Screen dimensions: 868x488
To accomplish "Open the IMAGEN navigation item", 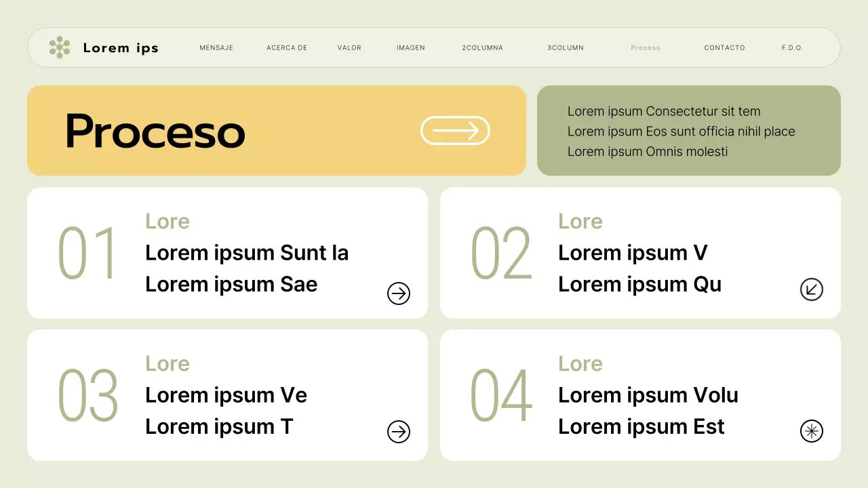I will click(x=411, y=48).
